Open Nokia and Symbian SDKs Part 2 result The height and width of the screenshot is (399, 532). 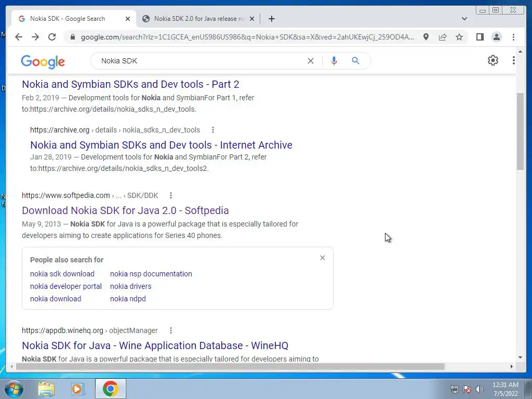click(130, 84)
